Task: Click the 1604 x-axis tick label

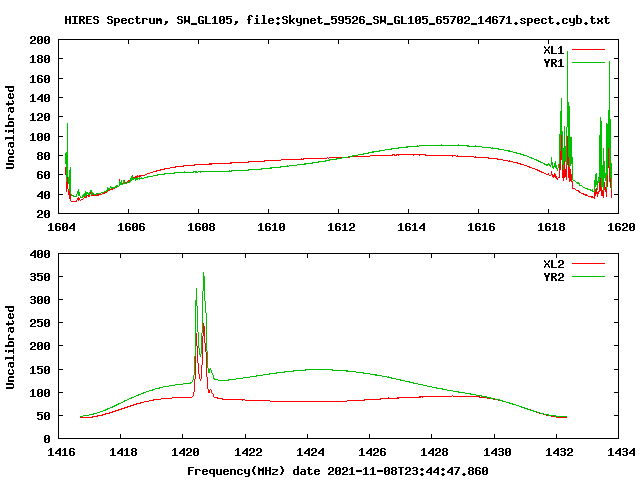Action: (x=61, y=227)
